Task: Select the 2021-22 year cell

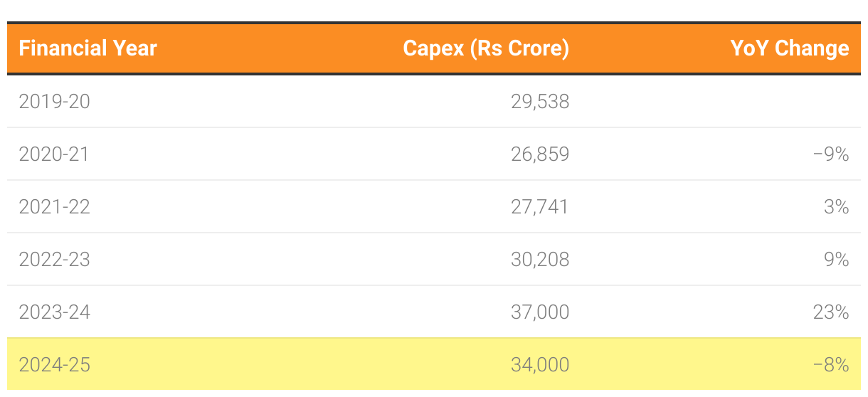Action: (x=55, y=207)
